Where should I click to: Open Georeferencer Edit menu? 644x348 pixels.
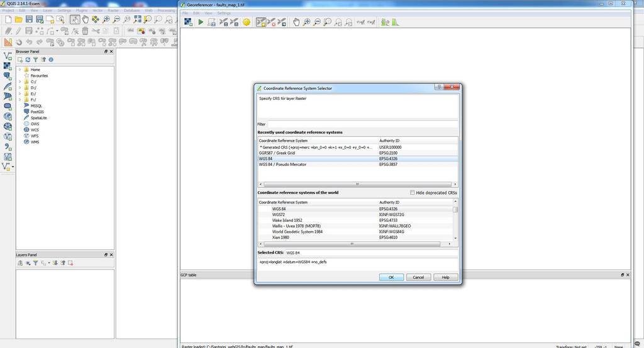pyautogui.click(x=196, y=13)
